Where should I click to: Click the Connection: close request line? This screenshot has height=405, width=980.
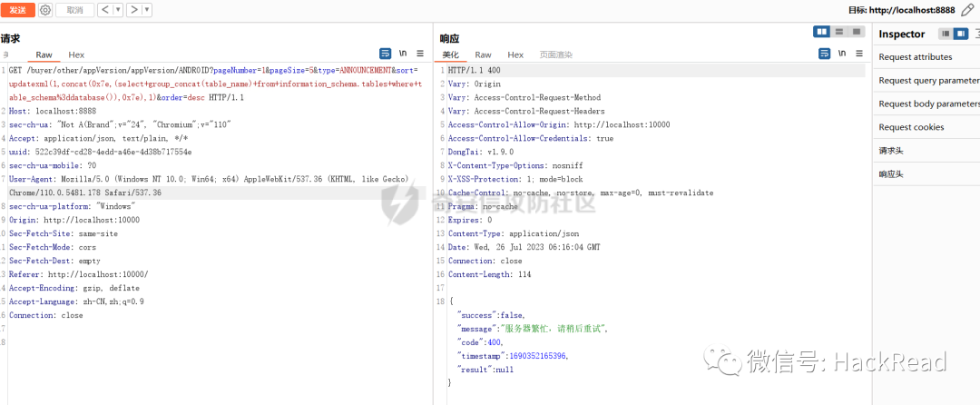(x=45, y=315)
